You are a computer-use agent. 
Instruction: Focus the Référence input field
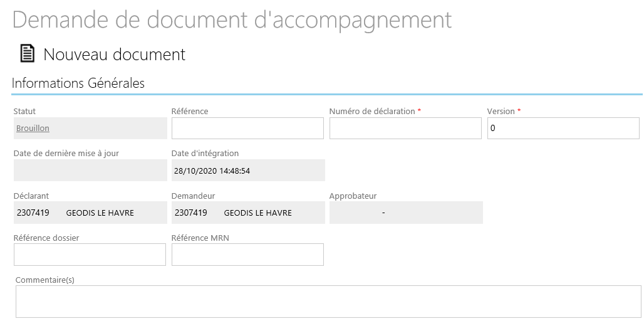pyautogui.click(x=247, y=129)
